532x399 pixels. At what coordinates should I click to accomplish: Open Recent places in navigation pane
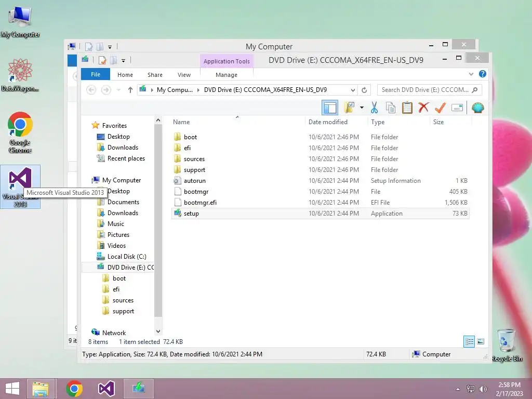[x=126, y=158]
